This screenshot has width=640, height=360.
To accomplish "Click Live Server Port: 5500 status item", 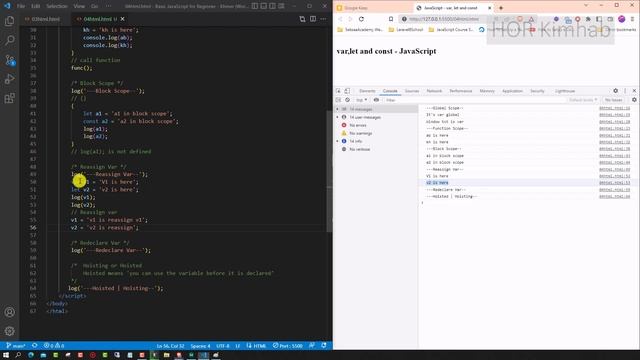I will coord(288,346).
